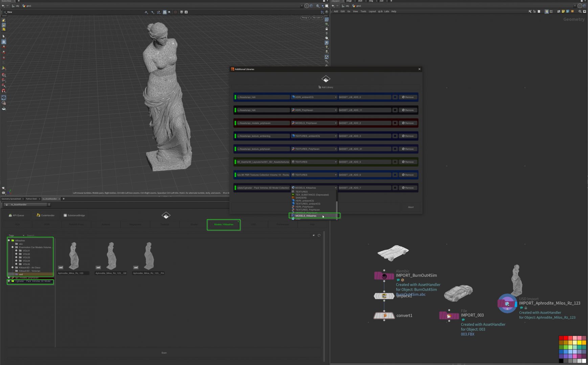Switch to the Models / Kitbashes tab
The height and width of the screenshot is (365, 588).
tap(224, 224)
